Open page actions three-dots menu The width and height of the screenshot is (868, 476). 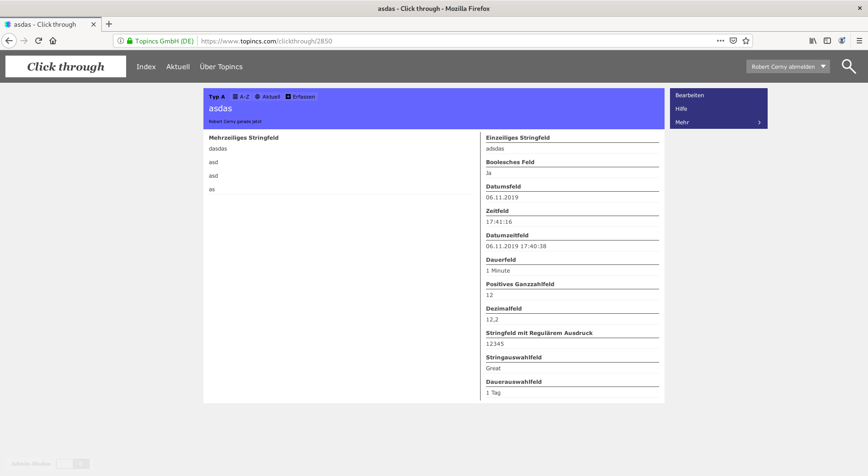pyautogui.click(x=720, y=41)
